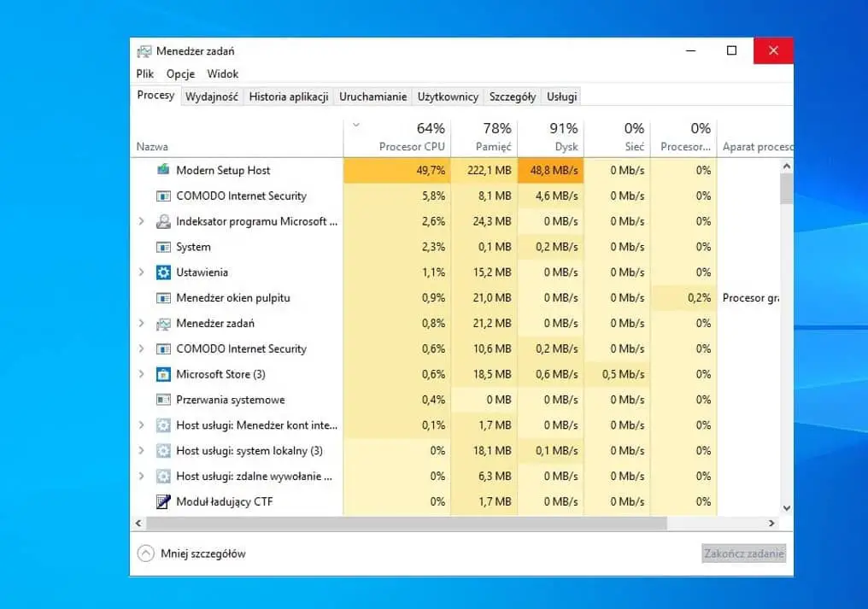Switch to the Wydajność tab
868x609 pixels.
click(x=212, y=97)
